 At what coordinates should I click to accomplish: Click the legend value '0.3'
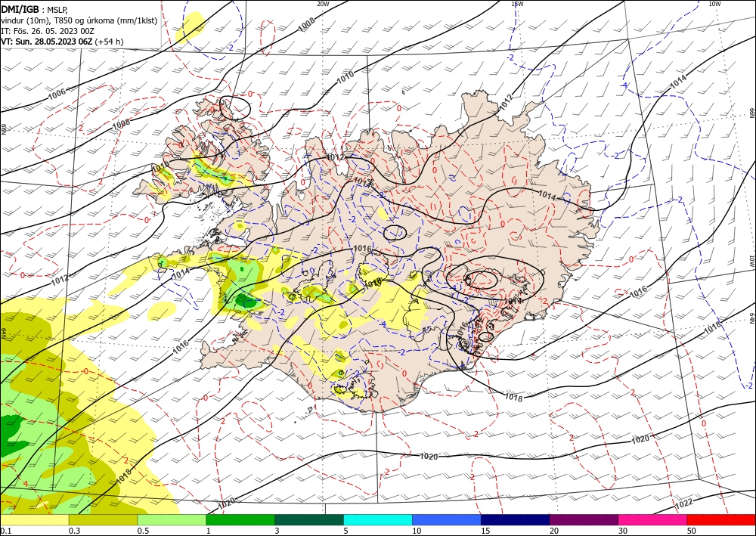click(74, 531)
